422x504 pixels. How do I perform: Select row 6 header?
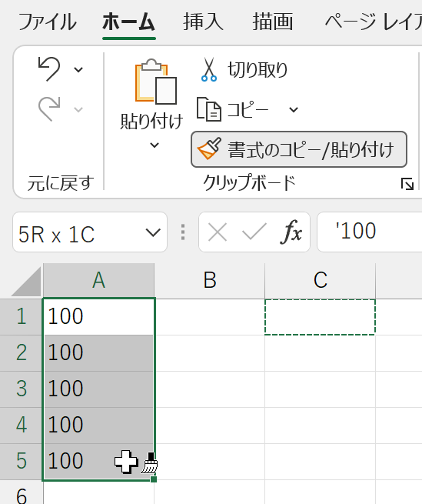[22, 492]
